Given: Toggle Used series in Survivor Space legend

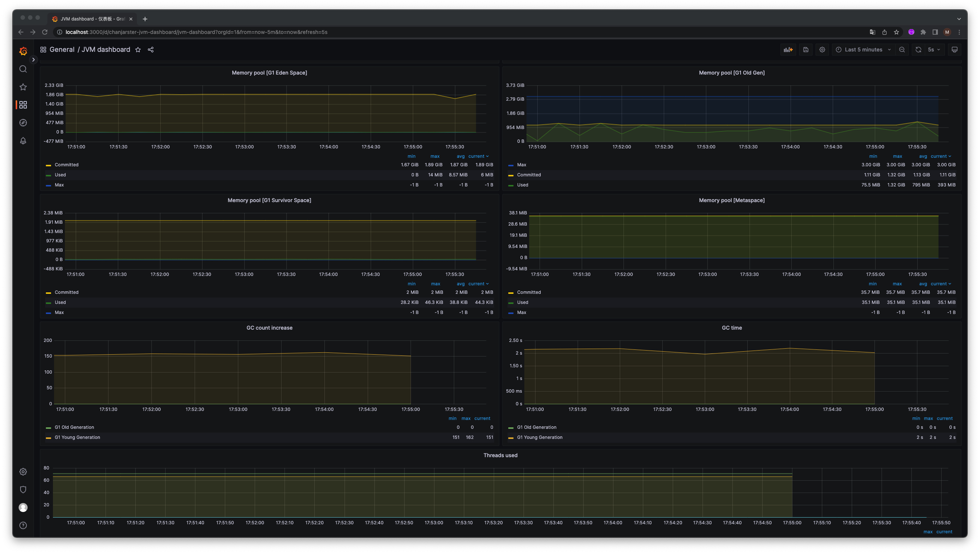Looking at the screenshot, I should pos(60,302).
